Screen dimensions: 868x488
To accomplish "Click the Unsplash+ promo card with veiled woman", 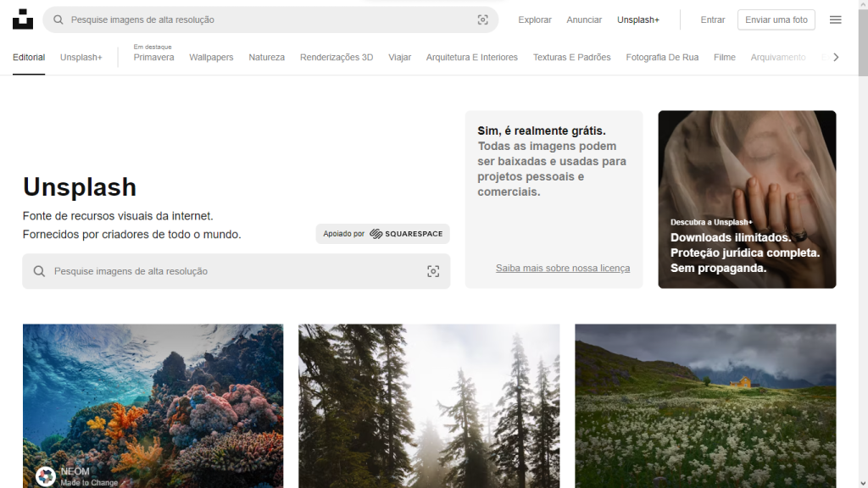I will 747,199.
